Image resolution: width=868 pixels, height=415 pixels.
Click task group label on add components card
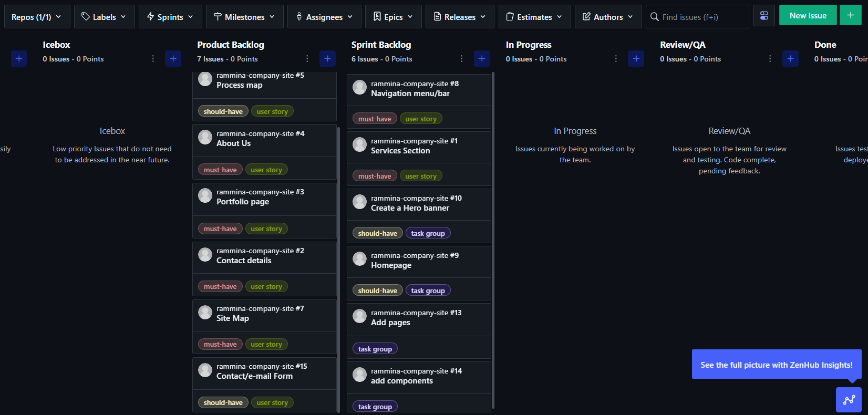click(x=375, y=407)
